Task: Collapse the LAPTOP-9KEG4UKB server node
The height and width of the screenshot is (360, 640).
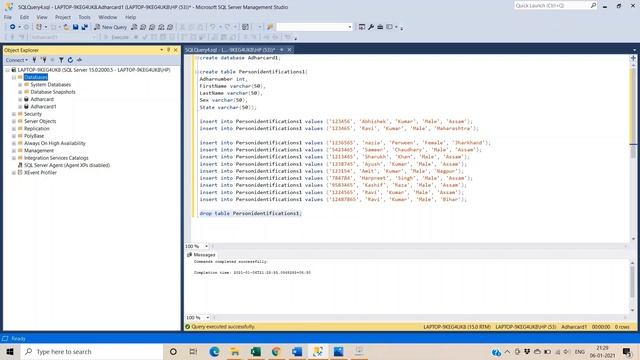Action: [x=7, y=70]
